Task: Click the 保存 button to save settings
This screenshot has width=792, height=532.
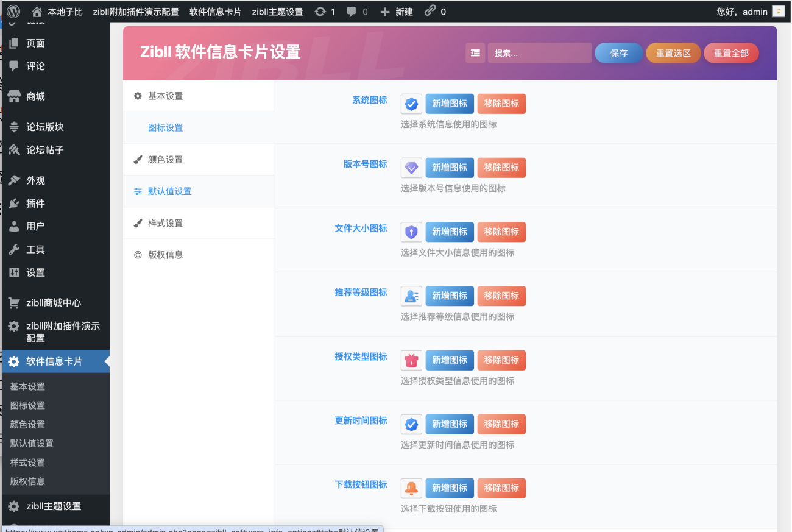Action: coord(618,53)
